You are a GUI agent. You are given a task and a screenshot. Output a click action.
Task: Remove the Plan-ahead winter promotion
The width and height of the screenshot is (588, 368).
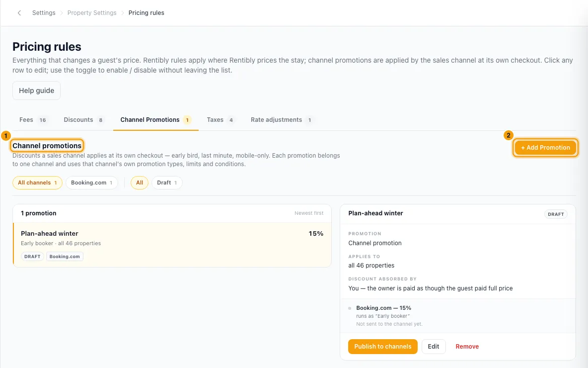point(467,347)
